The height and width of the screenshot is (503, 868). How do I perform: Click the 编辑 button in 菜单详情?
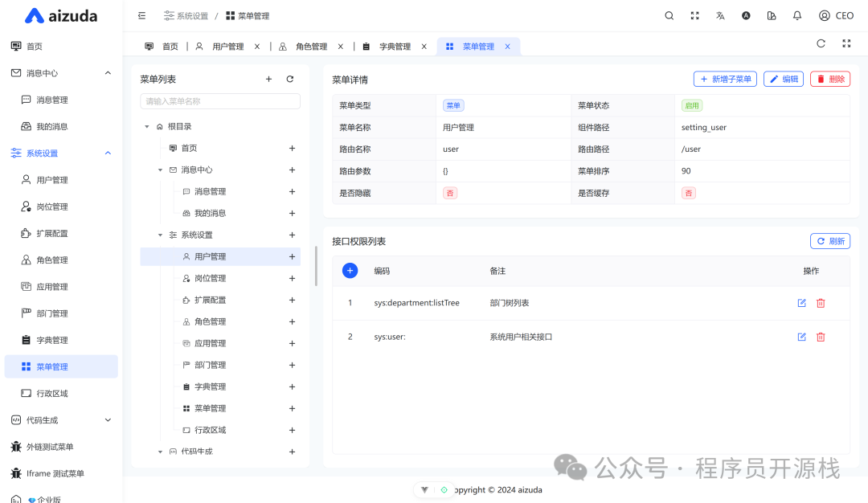coord(783,79)
